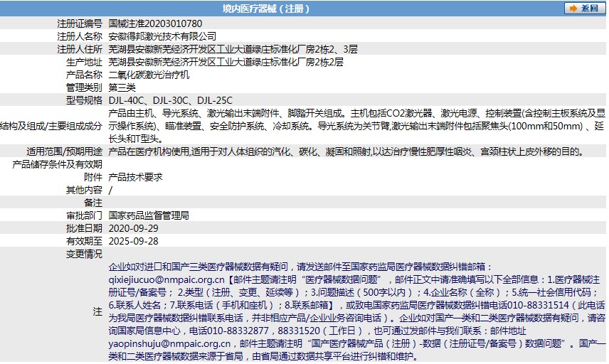This screenshot has height=364, width=609.
Task: Click the label 备注
Action: click(93, 203)
